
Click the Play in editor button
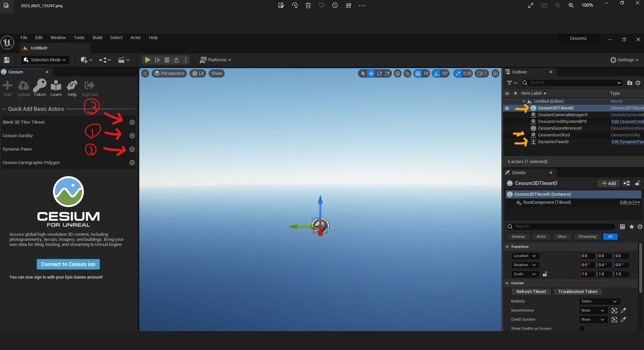pos(147,60)
